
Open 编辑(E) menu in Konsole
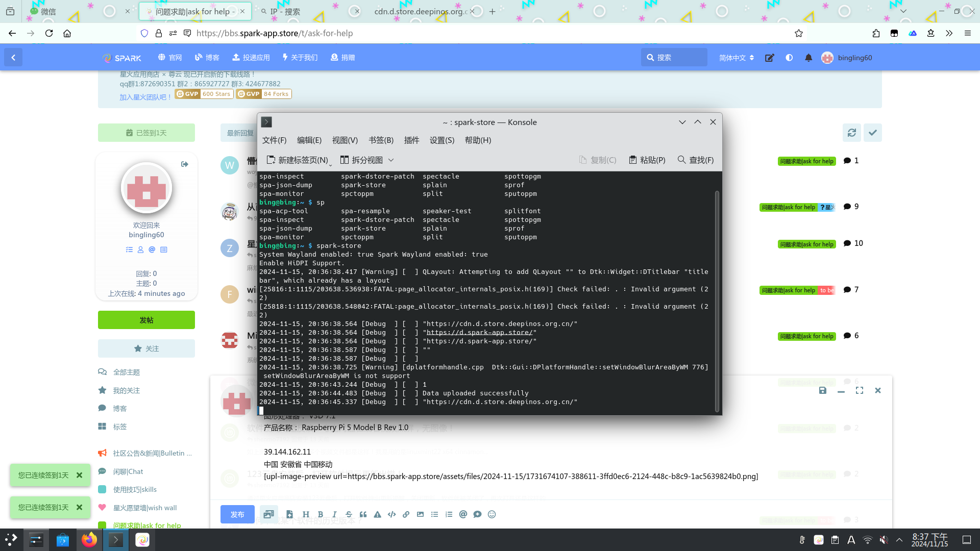(x=309, y=140)
